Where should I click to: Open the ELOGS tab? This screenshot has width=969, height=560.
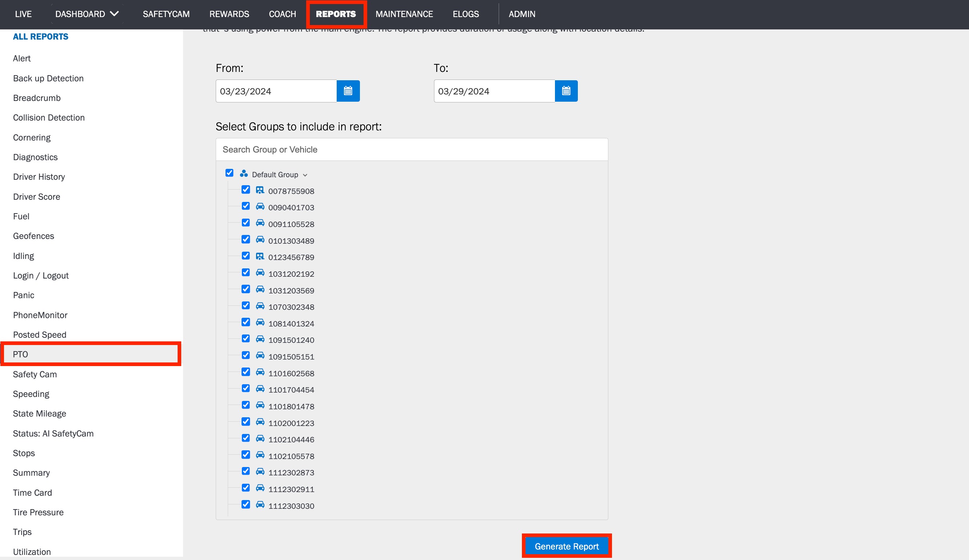click(x=466, y=14)
